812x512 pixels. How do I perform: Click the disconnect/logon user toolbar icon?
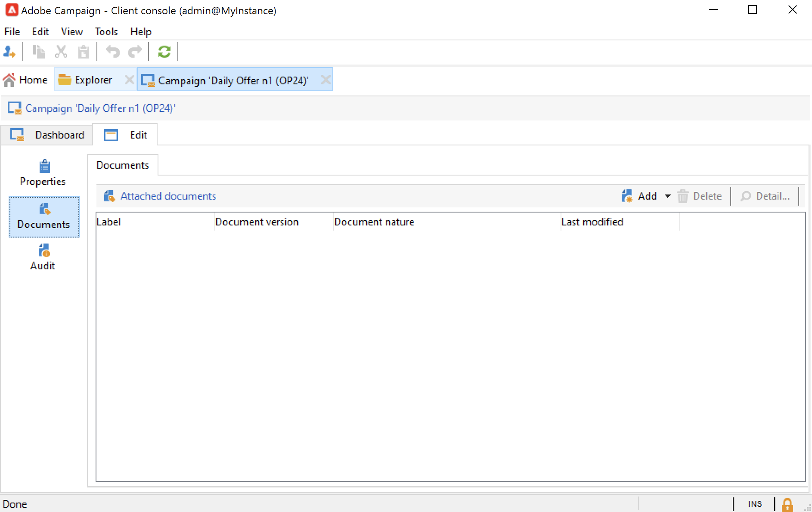(x=9, y=52)
